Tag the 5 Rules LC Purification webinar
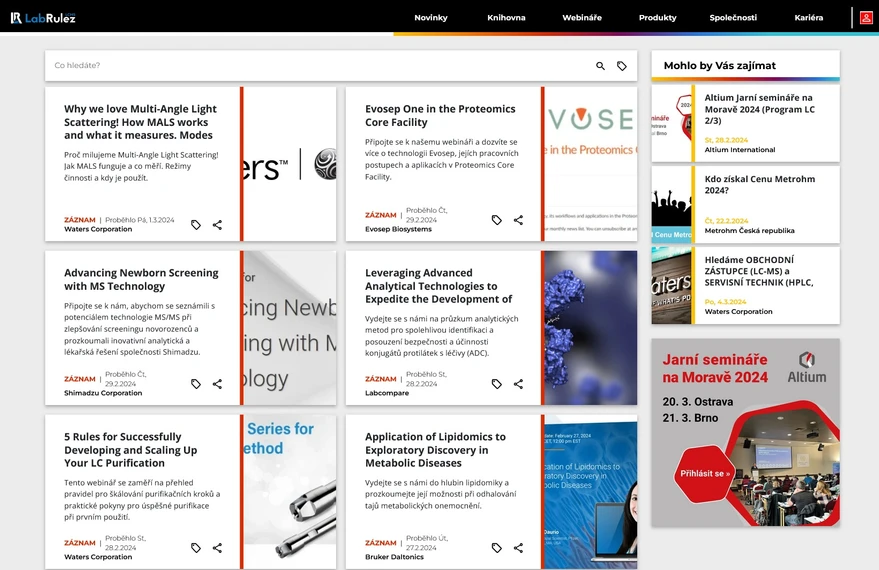879x570 pixels. pos(196,548)
